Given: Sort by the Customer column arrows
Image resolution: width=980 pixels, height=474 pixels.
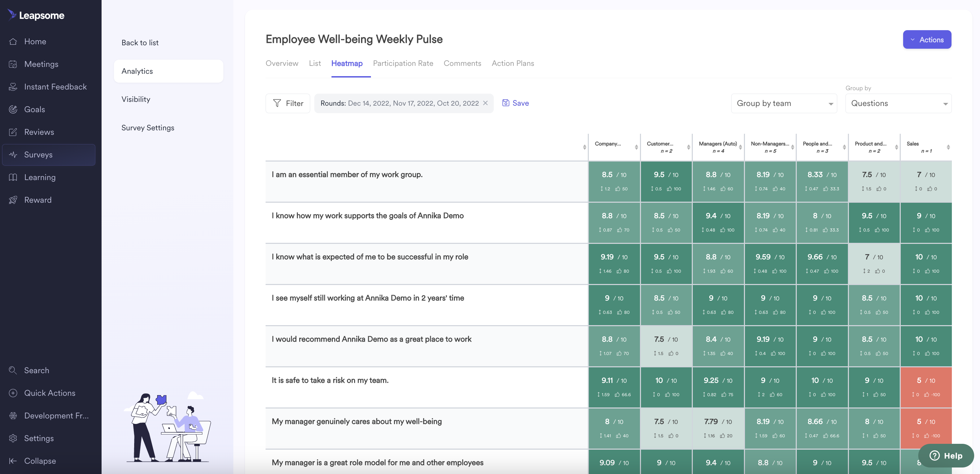Looking at the screenshot, I should [689, 147].
